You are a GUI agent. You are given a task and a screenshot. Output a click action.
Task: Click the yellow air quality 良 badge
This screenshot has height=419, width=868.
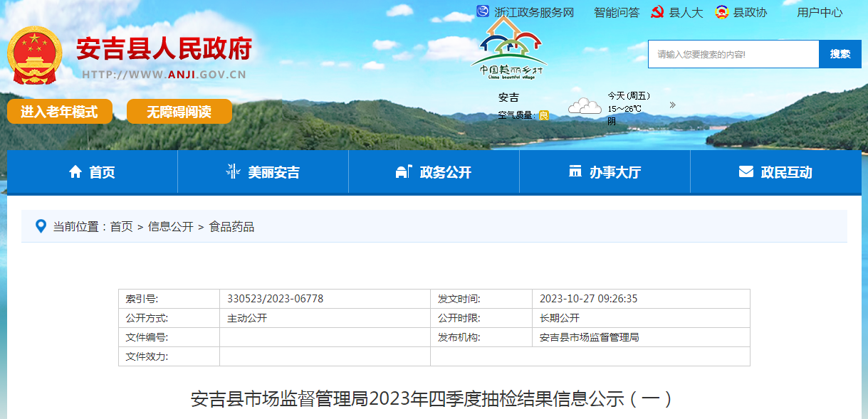(544, 115)
